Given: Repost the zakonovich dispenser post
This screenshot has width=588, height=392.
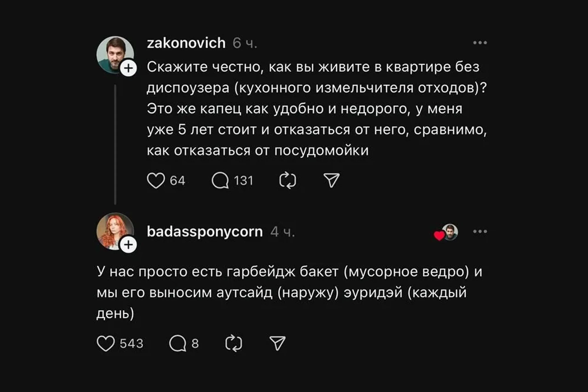Looking at the screenshot, I should (x=288, y=180).
